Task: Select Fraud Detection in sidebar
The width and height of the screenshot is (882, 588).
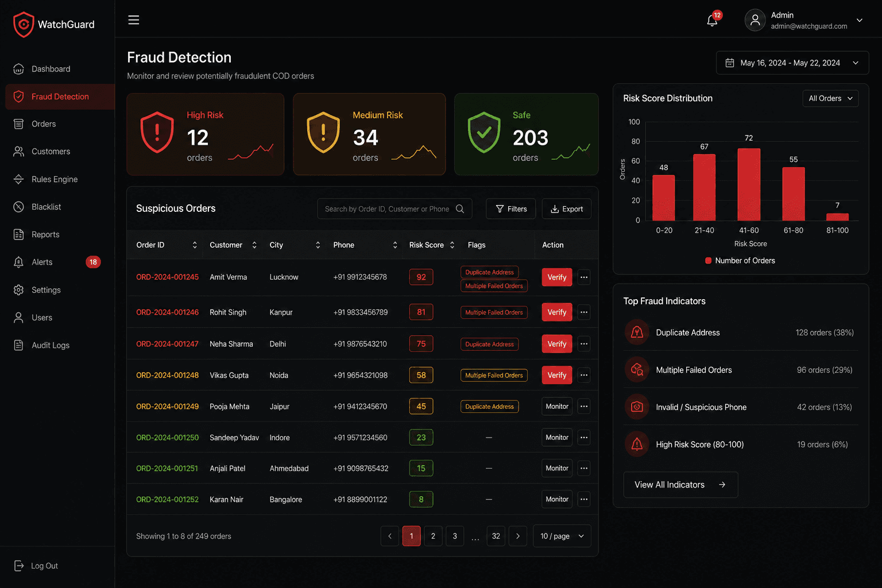Action: 60,96
